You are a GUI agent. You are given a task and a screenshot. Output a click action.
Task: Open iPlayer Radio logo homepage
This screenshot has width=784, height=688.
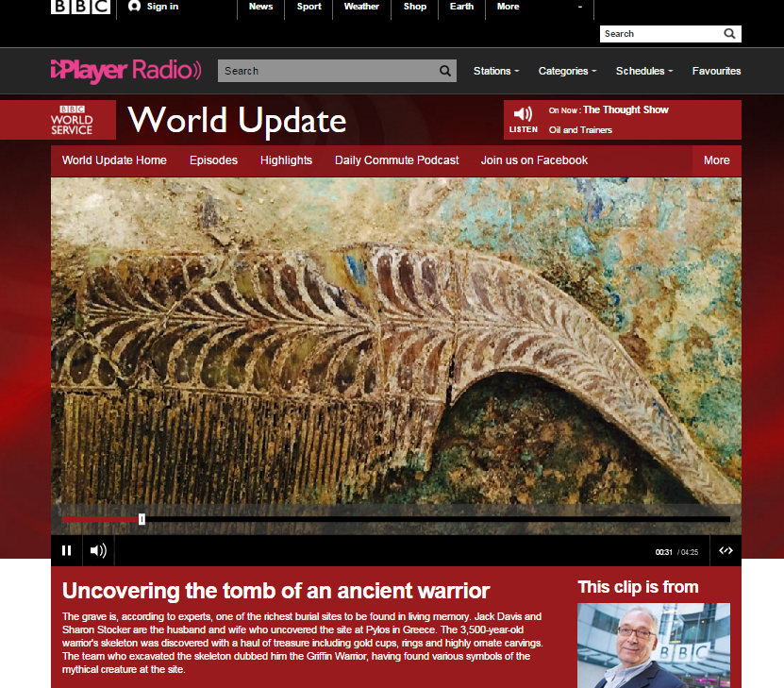pyautogui.click(x=126, y=71)
